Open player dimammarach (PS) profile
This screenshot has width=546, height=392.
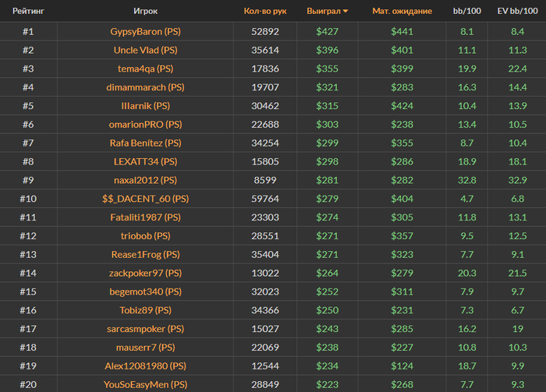[146, 87]
